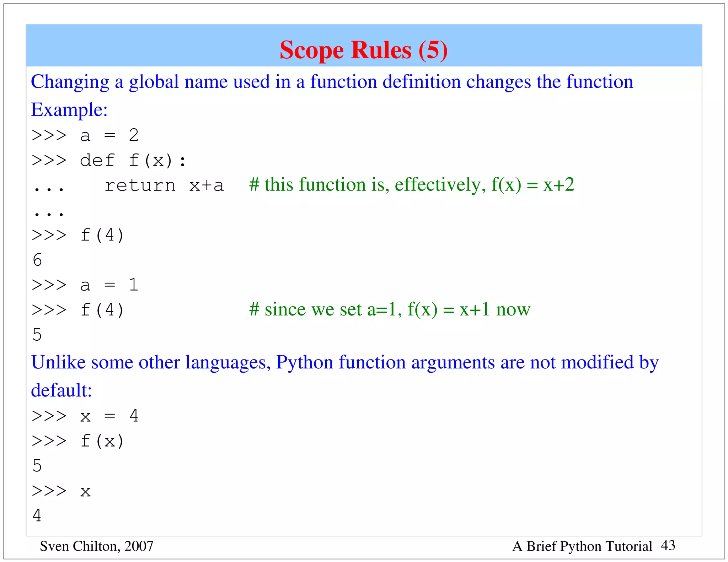
Task: Click the comment '# this function is, effectively, f(x) = x+2'
Action: (412, 185)
